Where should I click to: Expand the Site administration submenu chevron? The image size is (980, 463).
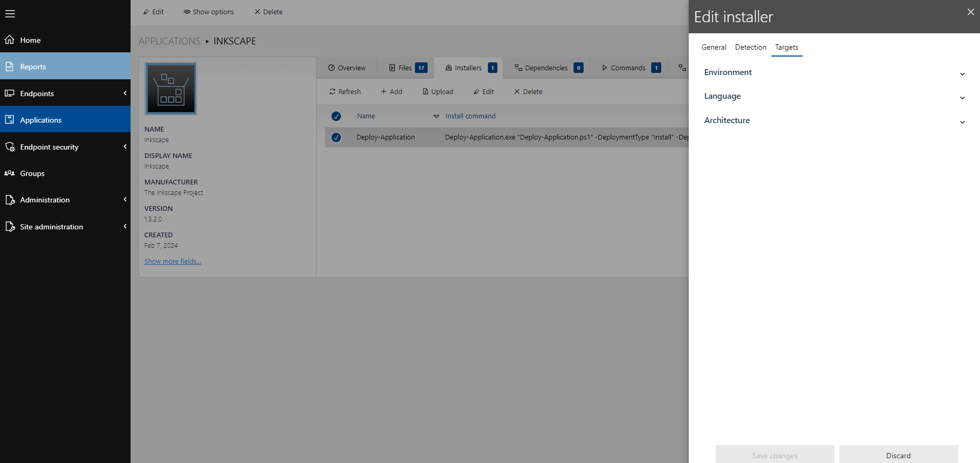pyautogui.click(x=125, y=226)
